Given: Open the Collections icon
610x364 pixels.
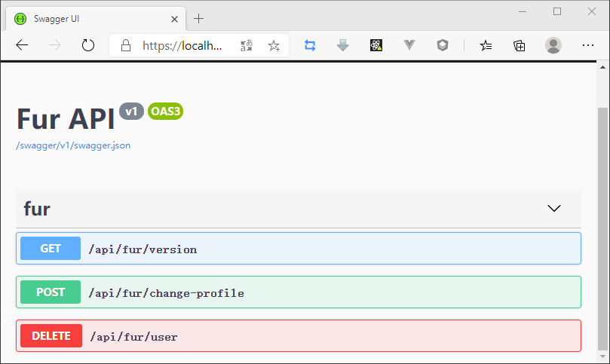Looking at the screenshot, I should pos(520,45).
